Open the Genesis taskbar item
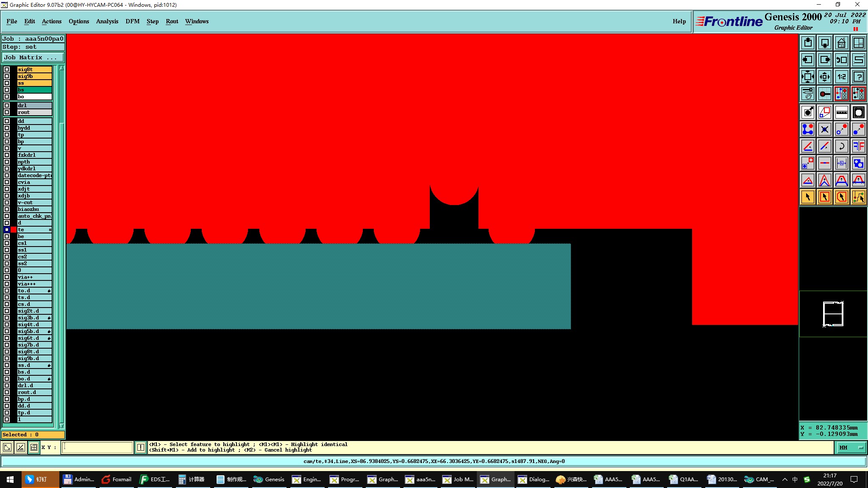The image size is (868, 488). (269, 479)
